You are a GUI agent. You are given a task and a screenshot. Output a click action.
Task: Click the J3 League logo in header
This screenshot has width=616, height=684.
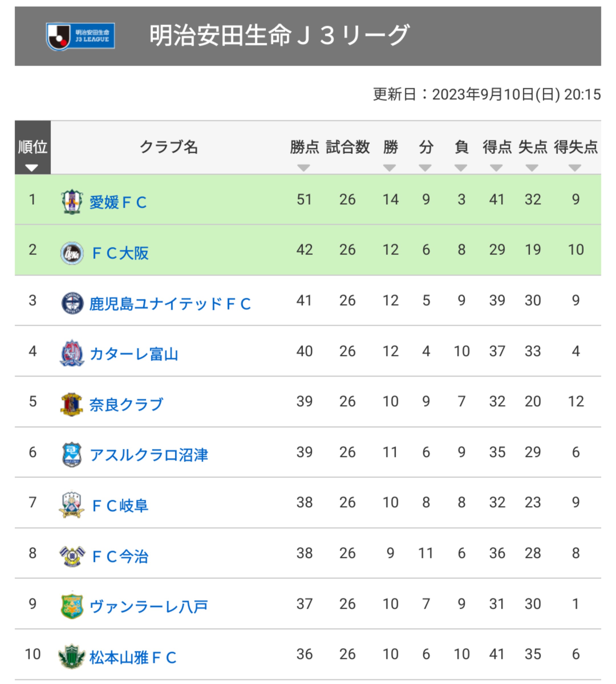80,36
